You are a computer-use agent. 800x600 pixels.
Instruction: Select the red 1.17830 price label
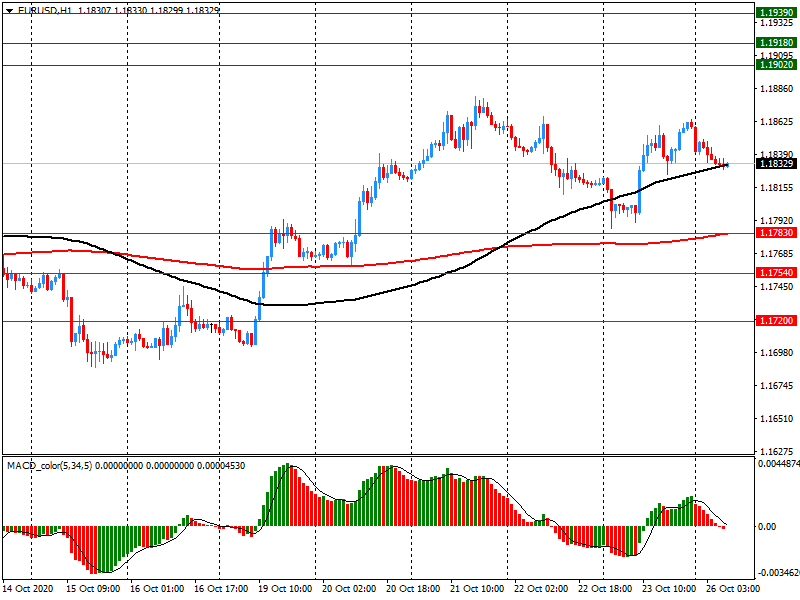tap(776, 233)
